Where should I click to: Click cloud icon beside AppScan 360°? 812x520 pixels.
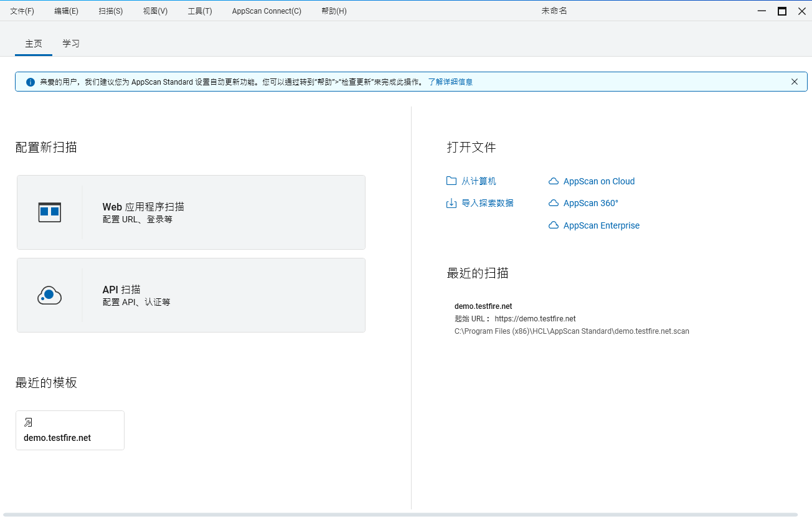[x=554, y=203]
